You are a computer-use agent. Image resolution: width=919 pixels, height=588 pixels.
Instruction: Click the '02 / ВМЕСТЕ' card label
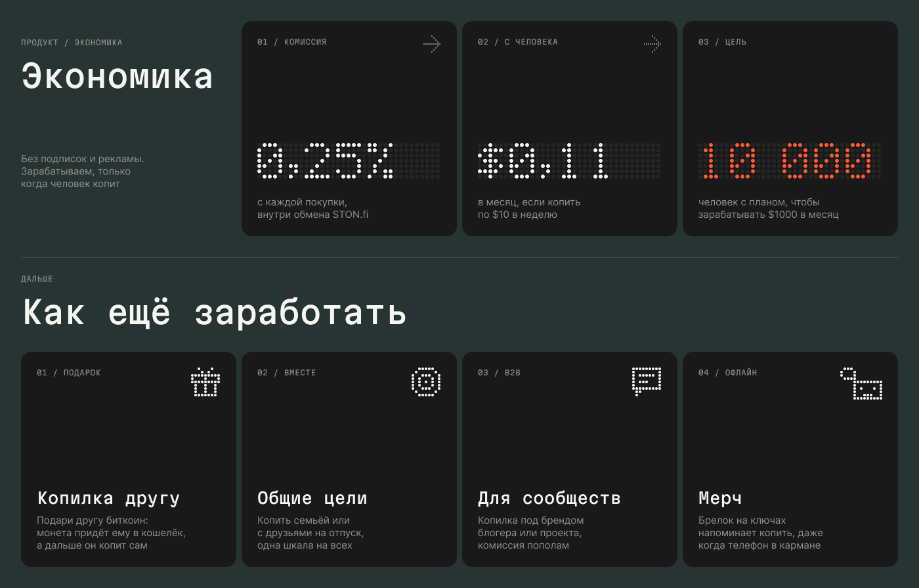coord(287,373)
